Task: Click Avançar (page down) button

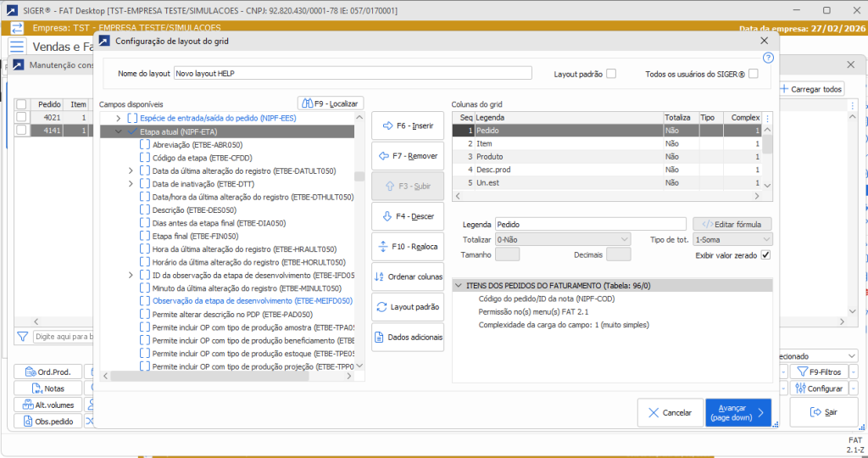Action: (x=737, y=413)
